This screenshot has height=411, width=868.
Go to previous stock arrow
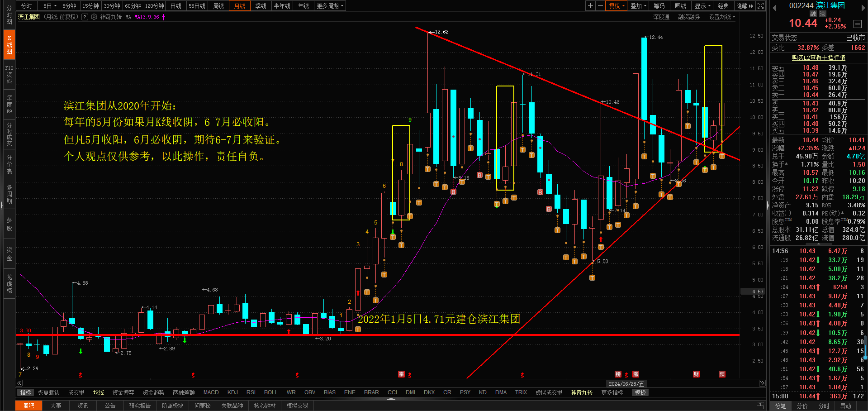pyautogui.click(x=774, y=8)
